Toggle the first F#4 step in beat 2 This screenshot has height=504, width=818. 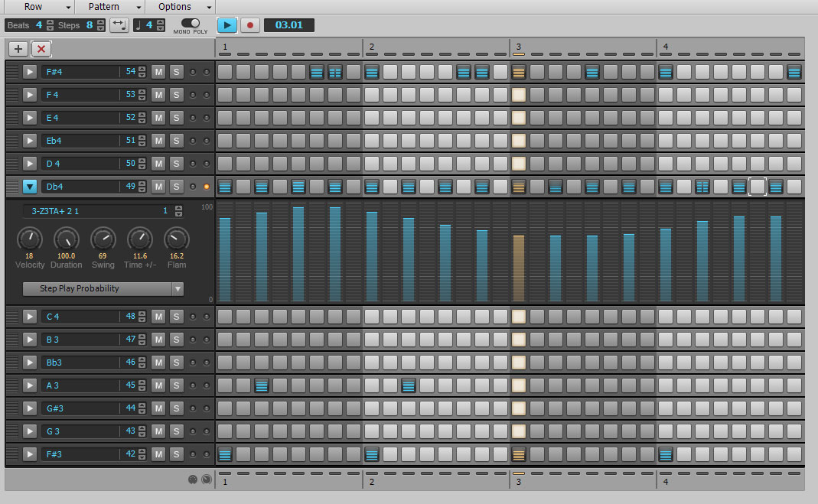pos(371,72)
